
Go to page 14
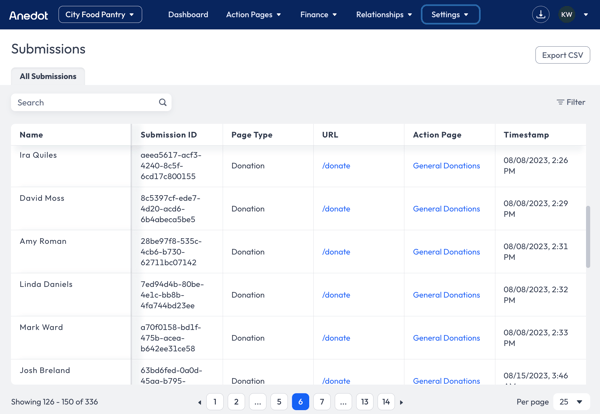pos(386,402)
